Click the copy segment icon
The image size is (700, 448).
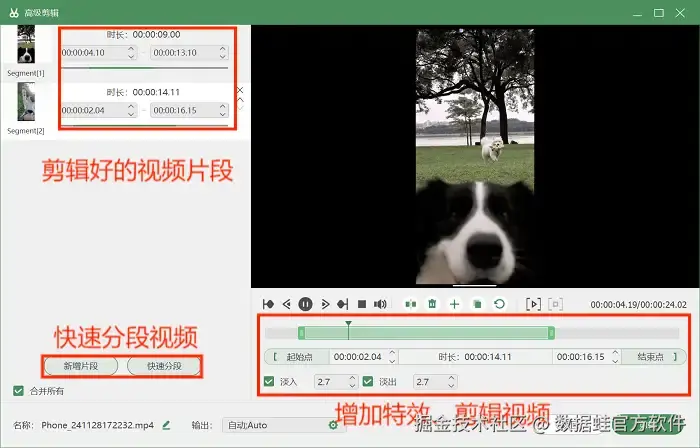[477, 304]
